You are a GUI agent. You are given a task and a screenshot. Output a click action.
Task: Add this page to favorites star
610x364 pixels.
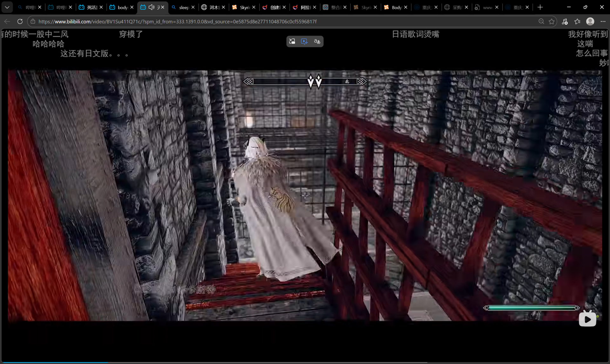tap(552, 21)
